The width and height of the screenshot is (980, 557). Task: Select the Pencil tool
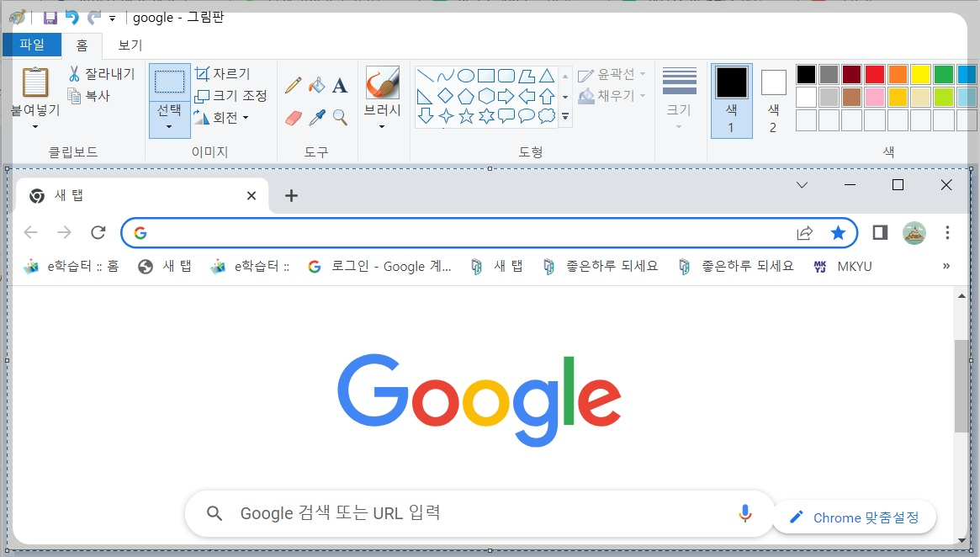click(293, 85)
